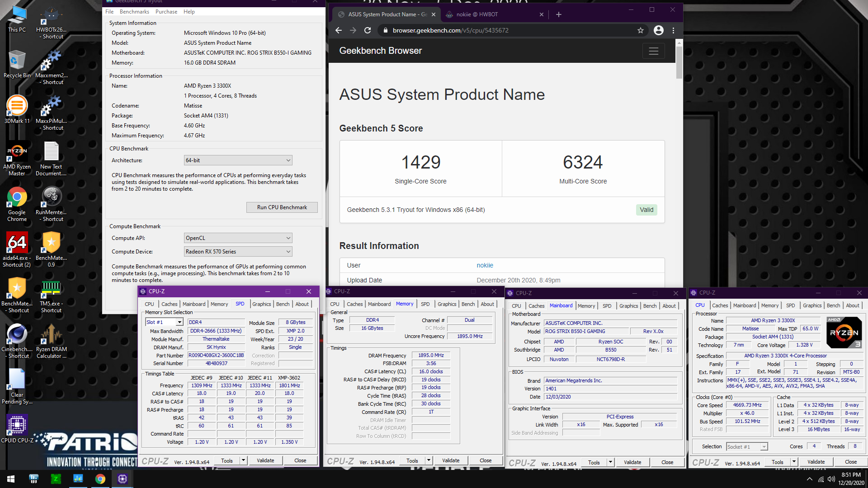The image size is (868, 488).
Task: Open Geekbench Help menu
Action: click(189, 12)
